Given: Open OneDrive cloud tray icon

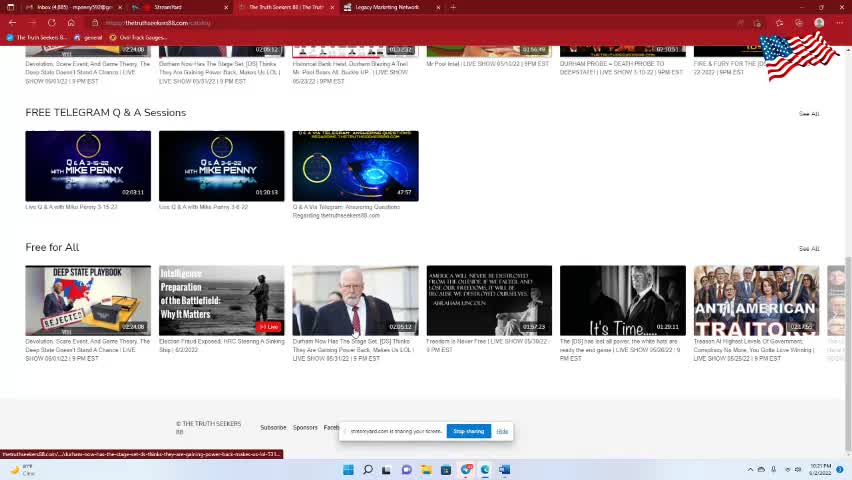Looking at the screenshot, I should [761, 469].
